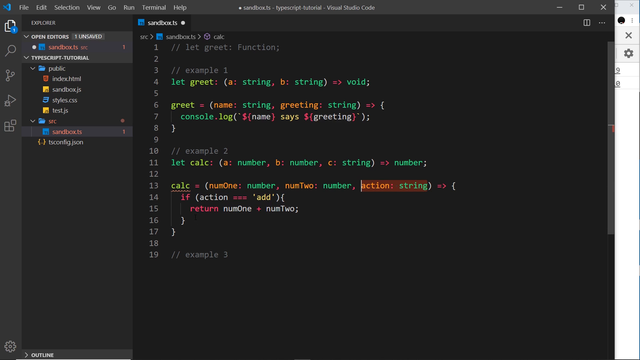Click 'console.log' on line 7
The width and height of the screenshot is (640, 360).
click(207, 117)
